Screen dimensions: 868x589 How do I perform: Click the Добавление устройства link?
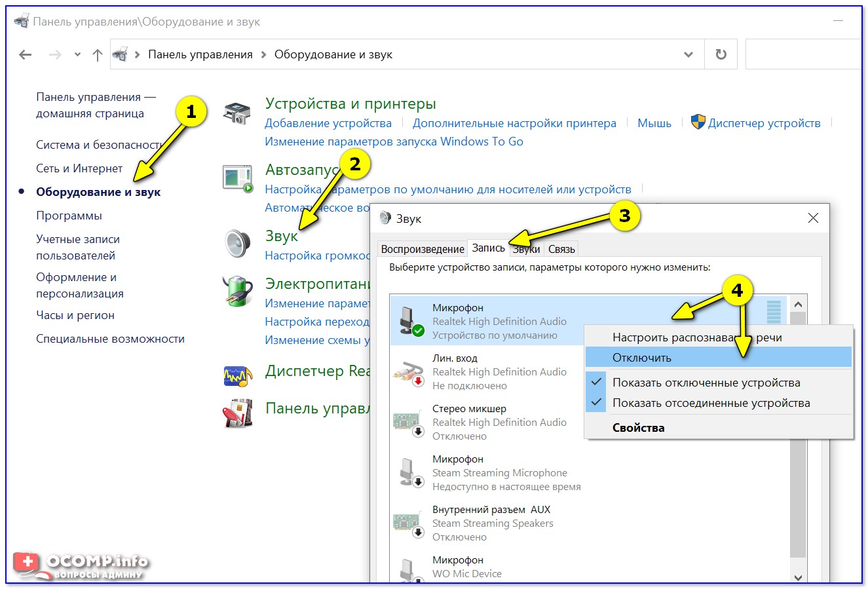pos(328,123)
